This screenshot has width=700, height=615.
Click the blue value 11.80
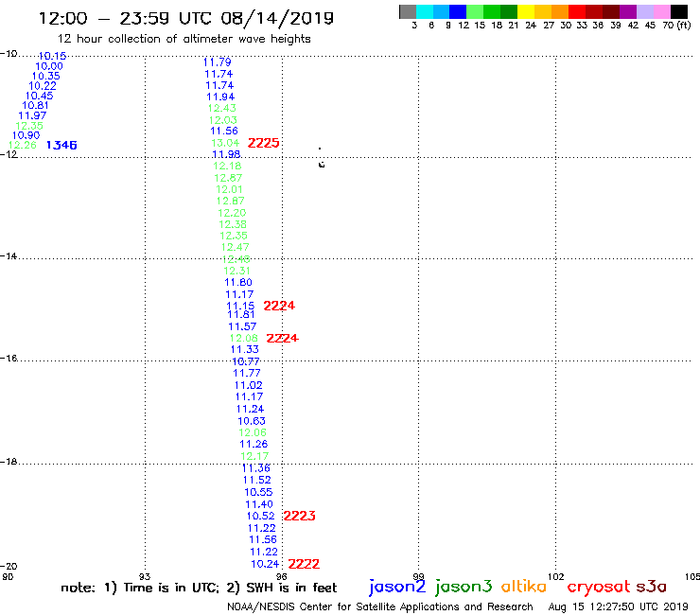point(238,282)
